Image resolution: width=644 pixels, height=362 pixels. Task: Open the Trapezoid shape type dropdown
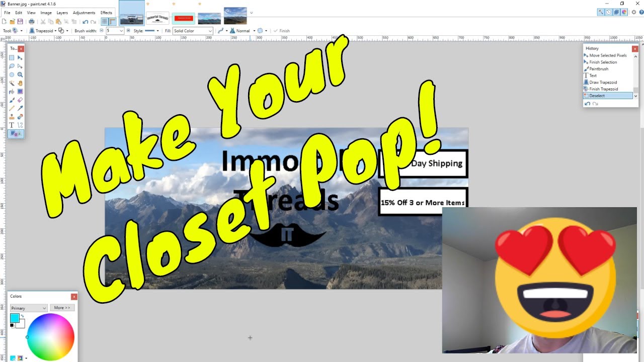pos(42,31)
